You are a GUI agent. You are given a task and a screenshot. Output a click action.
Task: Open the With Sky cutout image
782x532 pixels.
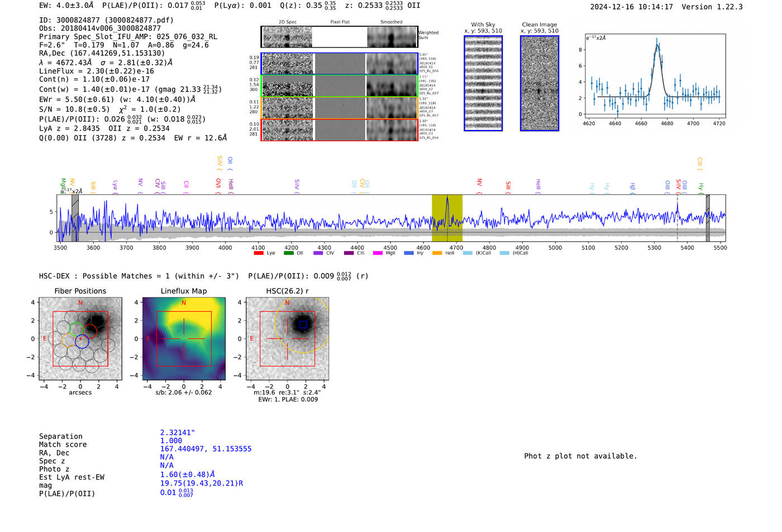tap(483, 83)
